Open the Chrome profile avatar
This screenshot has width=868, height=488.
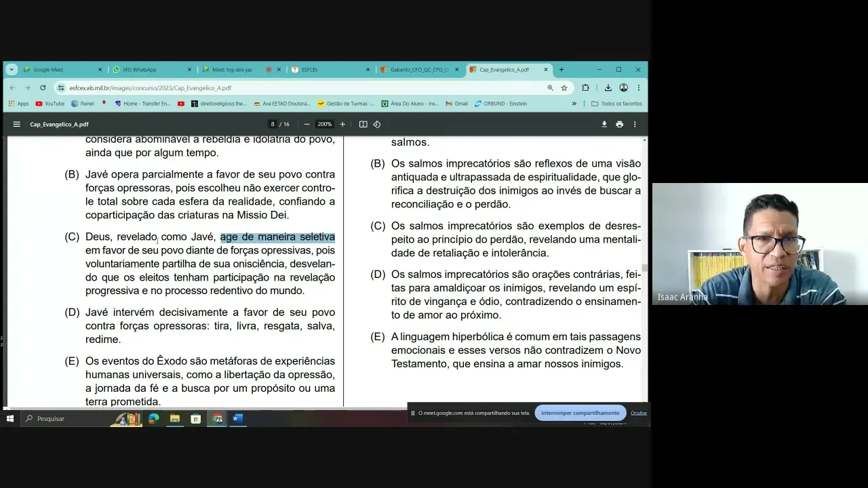624,87
